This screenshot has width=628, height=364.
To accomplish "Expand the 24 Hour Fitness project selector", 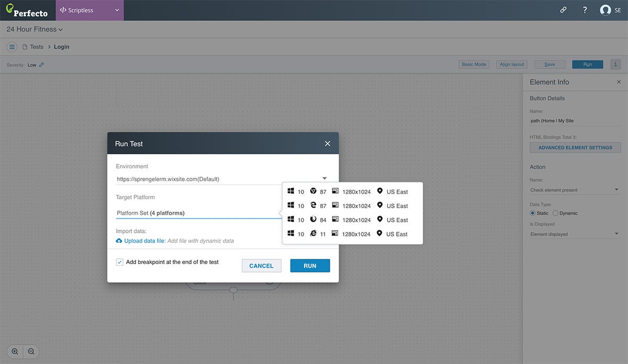I will pyautogui.click(x=33, y=29).
